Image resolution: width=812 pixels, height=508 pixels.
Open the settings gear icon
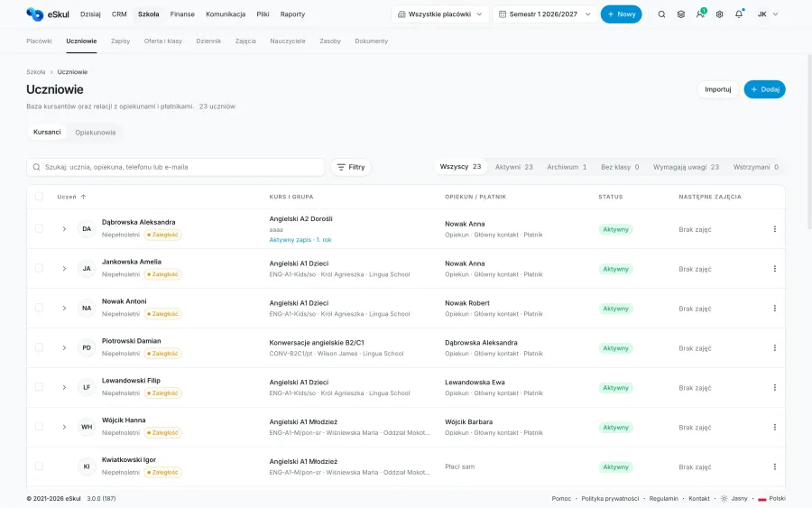click(719, 14)
